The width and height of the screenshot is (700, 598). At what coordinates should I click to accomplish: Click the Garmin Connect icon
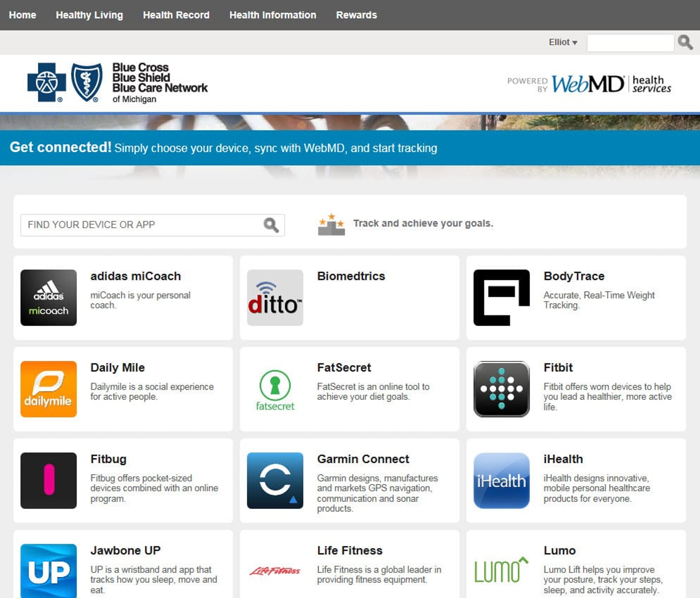[x=275, y=480]
